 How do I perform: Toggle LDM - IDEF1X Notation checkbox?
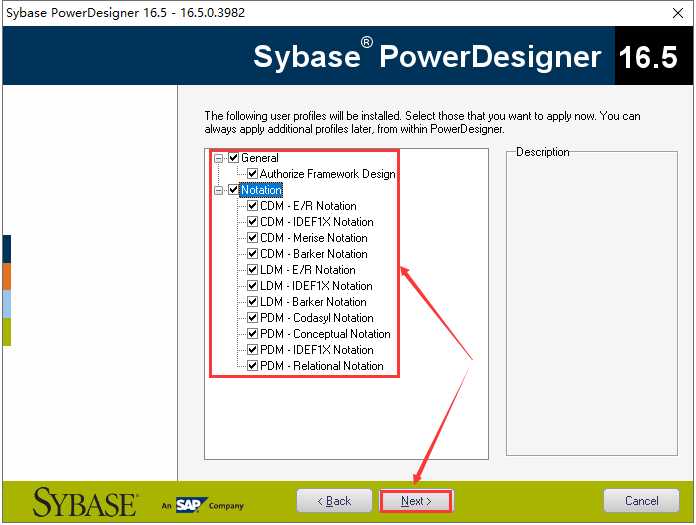coord(253,285)
